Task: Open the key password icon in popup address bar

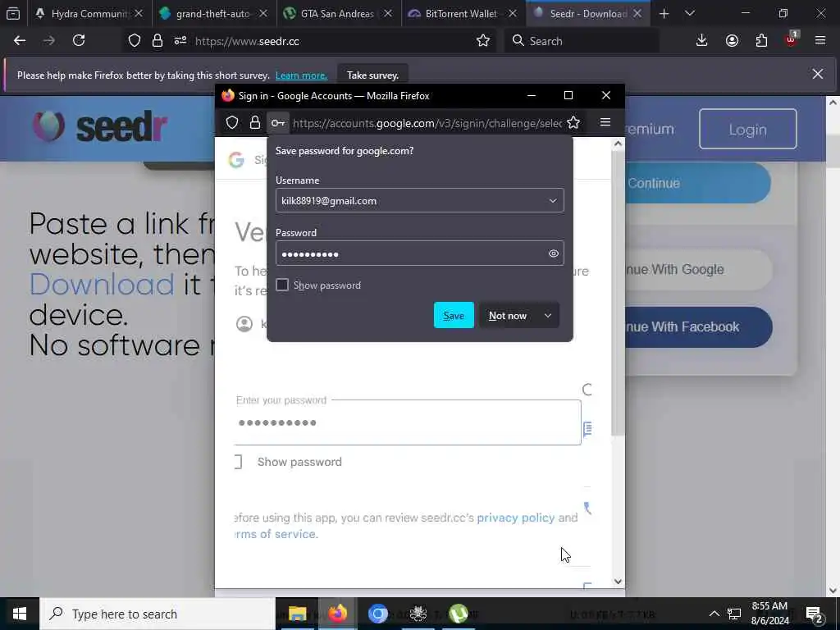Action: click(277, 123)
